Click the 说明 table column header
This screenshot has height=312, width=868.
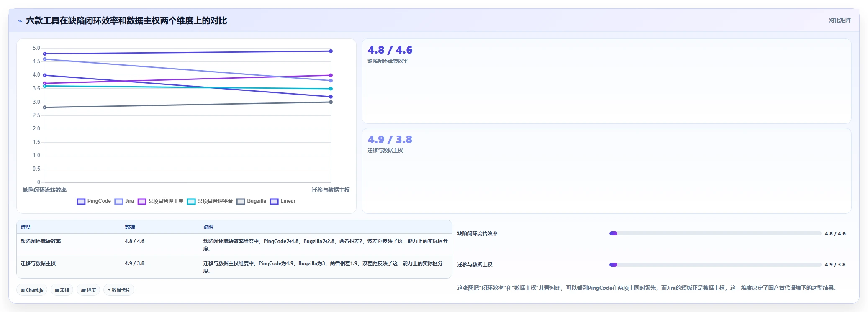click(x=208, y=227)
